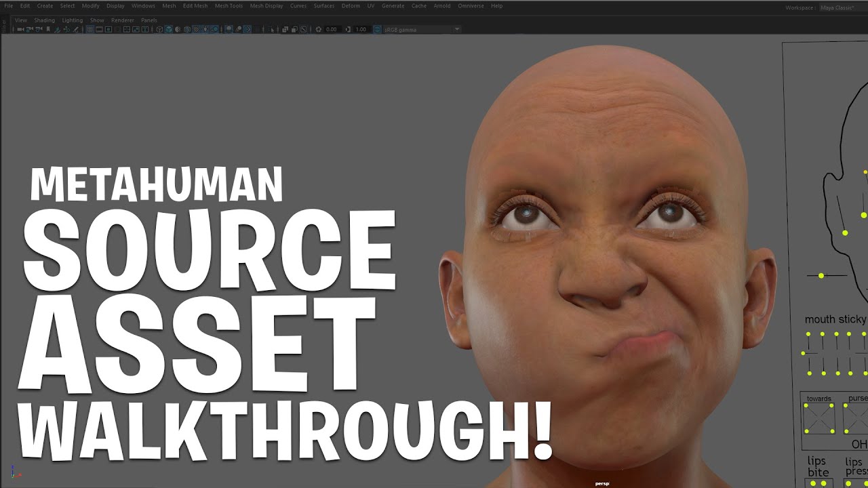Image resolution: width=868 pixels, height=488 pixels.
Task: Toggle the Multisample Anti-aliasing icon
Action: tap(248, 29)
